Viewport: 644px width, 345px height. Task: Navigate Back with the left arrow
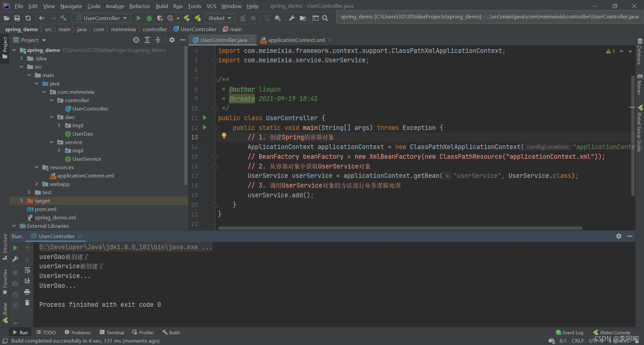42,18
